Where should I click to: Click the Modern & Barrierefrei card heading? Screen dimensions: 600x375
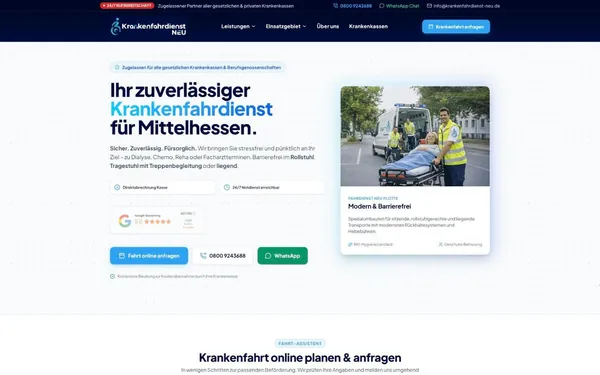coord(380,206)
